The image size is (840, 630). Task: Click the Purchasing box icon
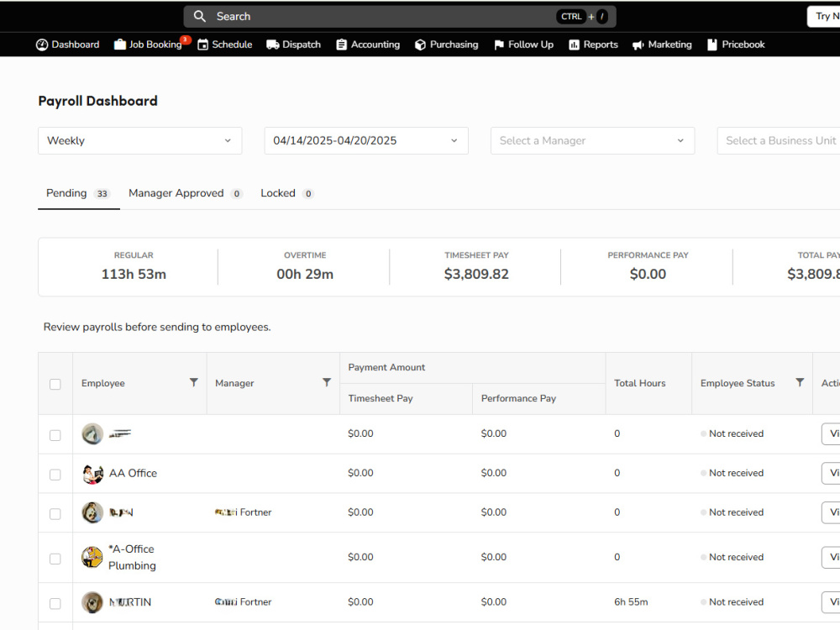coord(421,45)
